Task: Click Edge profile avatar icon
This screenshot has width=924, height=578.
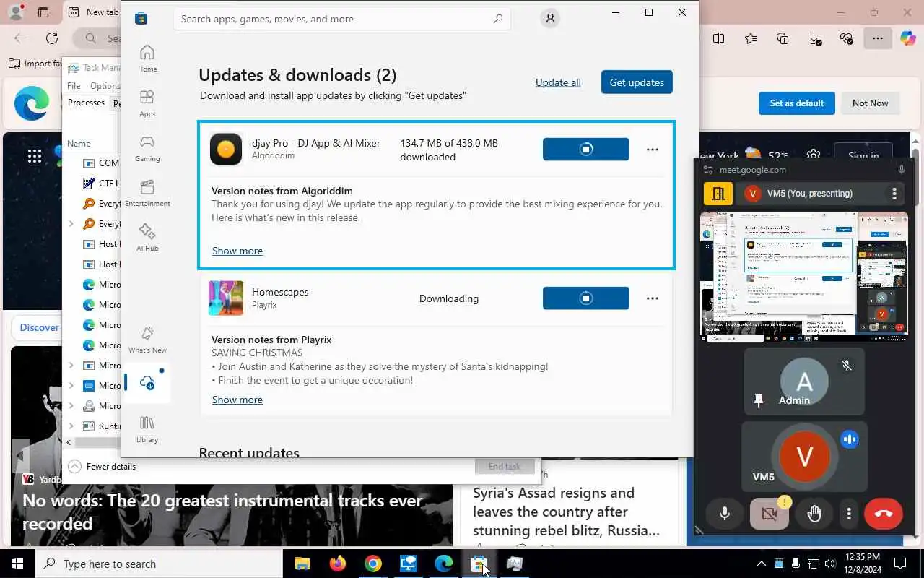Action: [x=16, y=12]
